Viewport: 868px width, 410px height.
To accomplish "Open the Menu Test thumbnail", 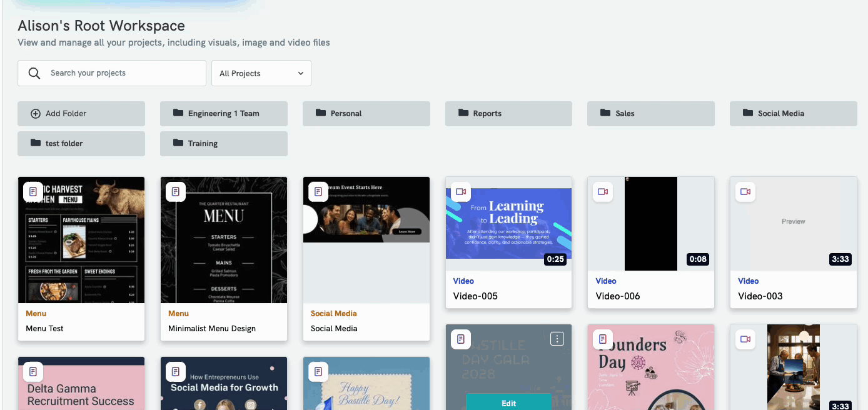I will [81, 240].
